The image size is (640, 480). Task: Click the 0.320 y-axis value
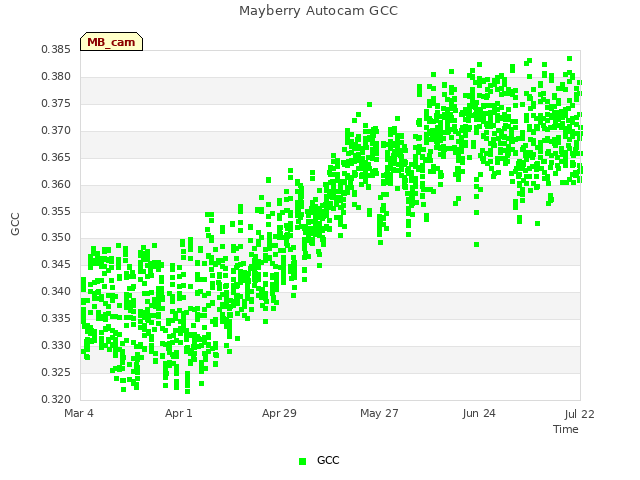tap(56, 399)
